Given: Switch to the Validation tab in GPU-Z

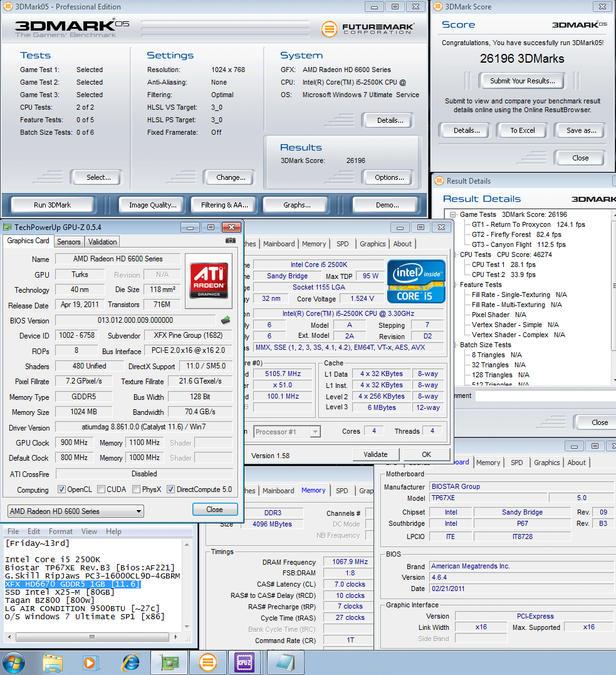Looking at the screenshot, I should [x=102, y=242].
